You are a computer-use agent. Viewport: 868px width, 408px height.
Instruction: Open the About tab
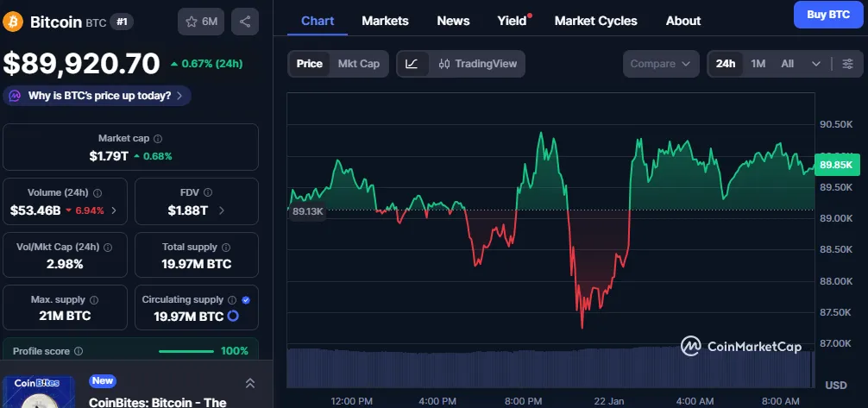coord(683,21)
